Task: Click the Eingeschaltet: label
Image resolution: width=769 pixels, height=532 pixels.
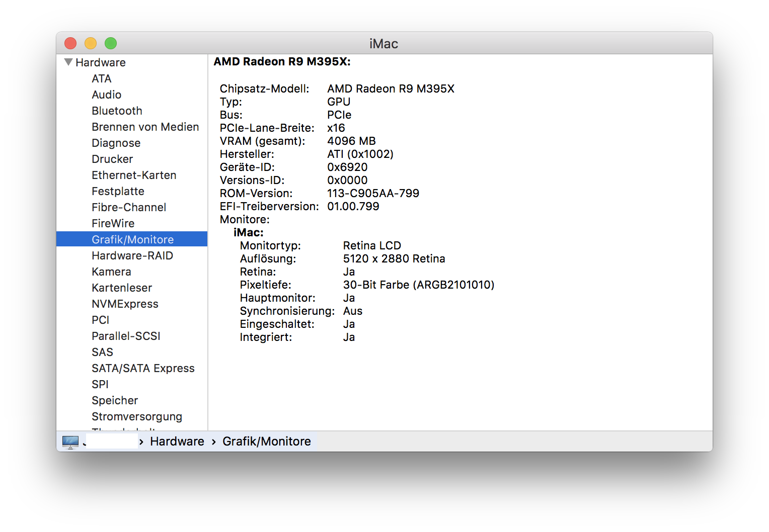Action: coord(277,324)
